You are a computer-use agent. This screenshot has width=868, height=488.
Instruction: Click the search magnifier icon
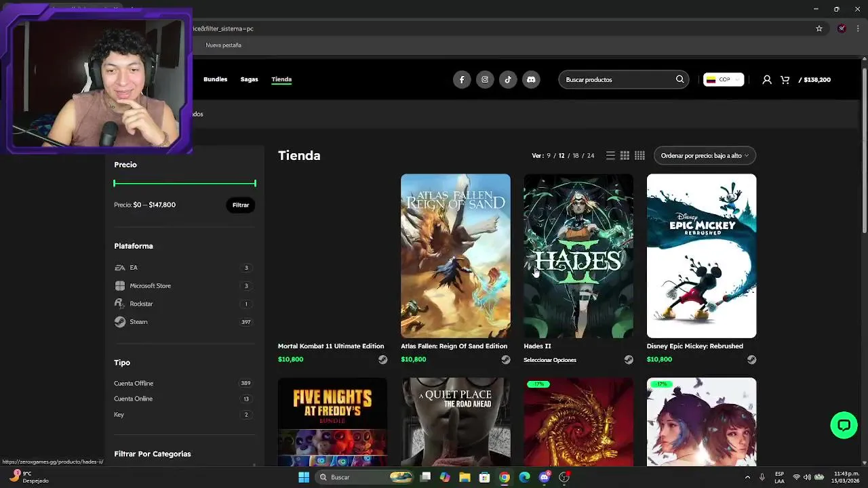679,79
